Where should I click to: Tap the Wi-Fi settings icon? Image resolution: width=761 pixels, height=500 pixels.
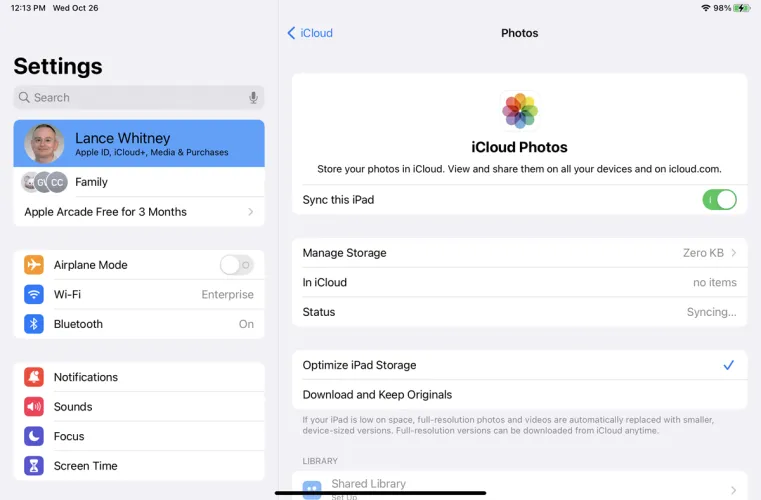click(35, 295)
